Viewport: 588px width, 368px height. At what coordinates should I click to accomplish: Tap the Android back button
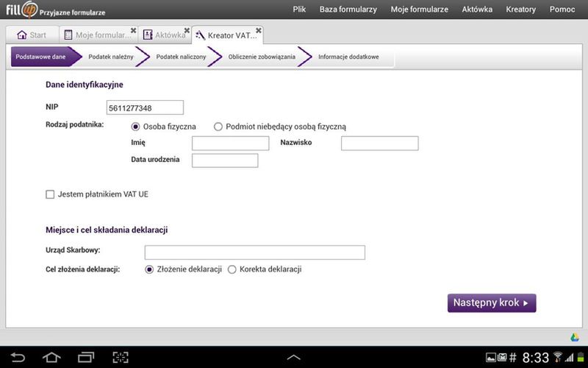17,357
